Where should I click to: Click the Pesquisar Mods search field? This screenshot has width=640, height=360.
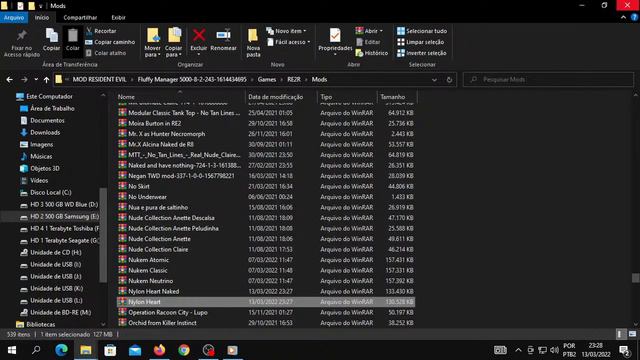(x=548, y=80)
